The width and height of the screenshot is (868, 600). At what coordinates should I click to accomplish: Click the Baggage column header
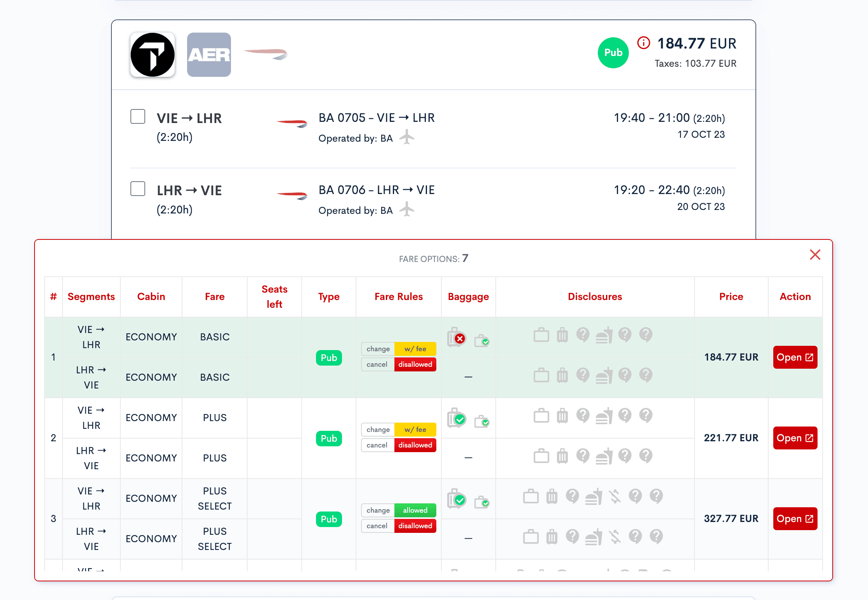click(x=468, y=297)
